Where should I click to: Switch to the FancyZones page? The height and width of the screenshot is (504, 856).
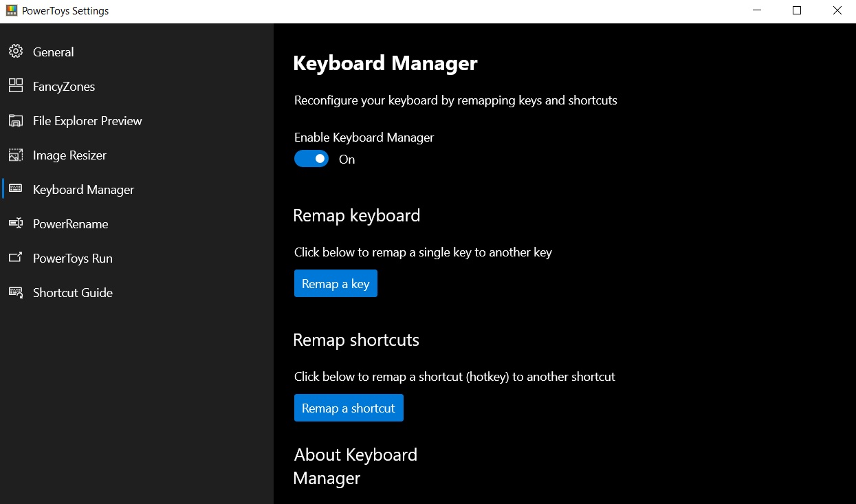coord(137,86)
